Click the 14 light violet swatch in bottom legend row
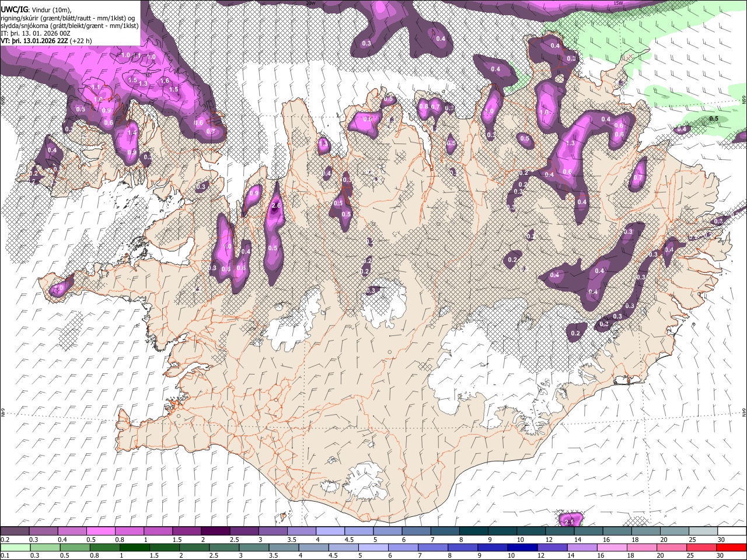747x560 pixels. (582, 547)
